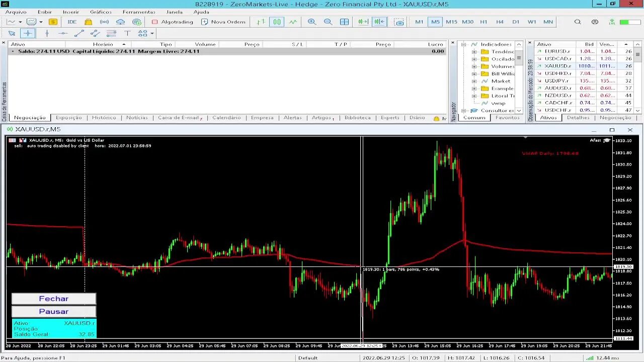Viewport: 644px width, 362px height.
Task: Click the LVL connection level icon
Action: pyautogui.click(x=612, y=22)
